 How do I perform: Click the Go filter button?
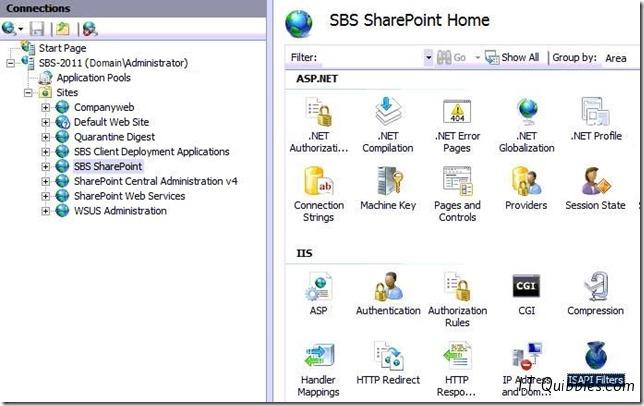(x=451, y=57)
